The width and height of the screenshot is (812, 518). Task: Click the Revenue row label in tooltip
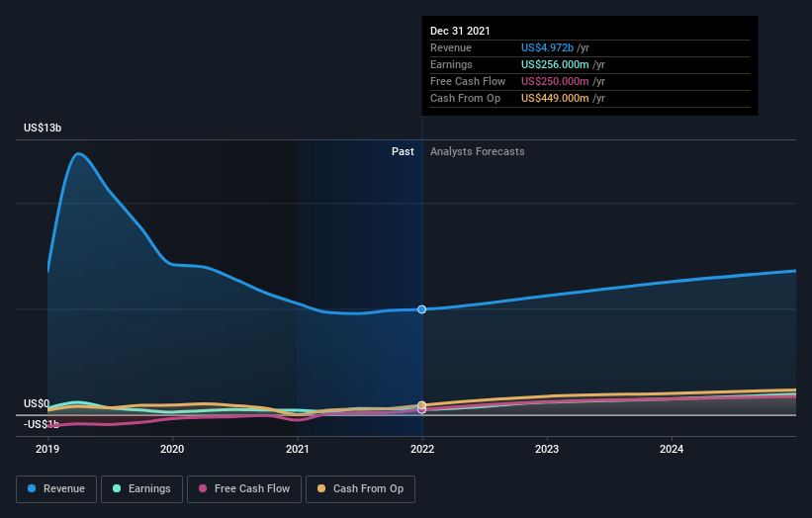coord(451,47)
